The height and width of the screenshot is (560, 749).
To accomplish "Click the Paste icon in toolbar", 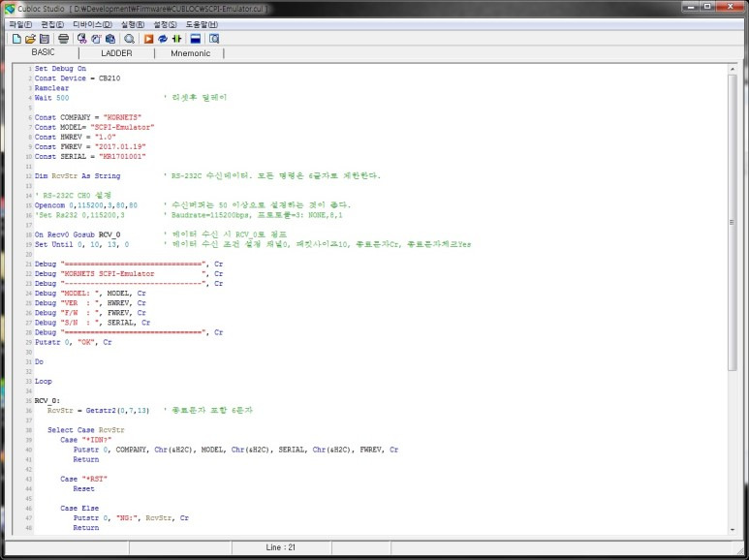I will pyautogui.click(x=109, y=39).
